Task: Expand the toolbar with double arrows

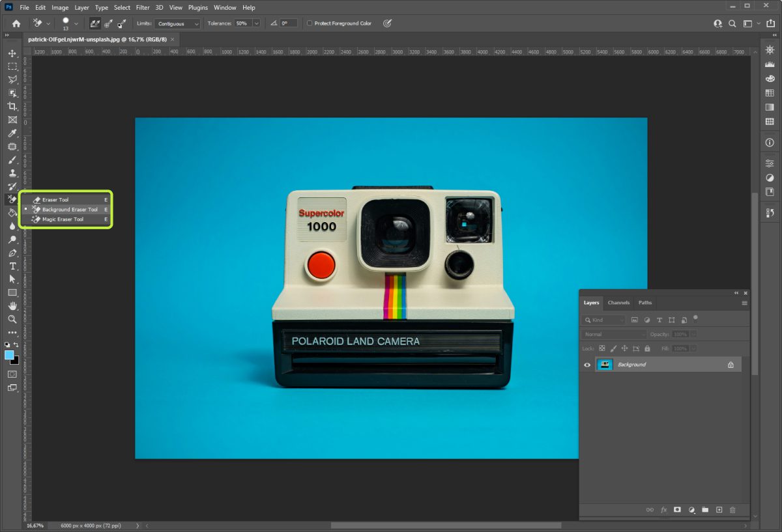Action: [8, 35]
